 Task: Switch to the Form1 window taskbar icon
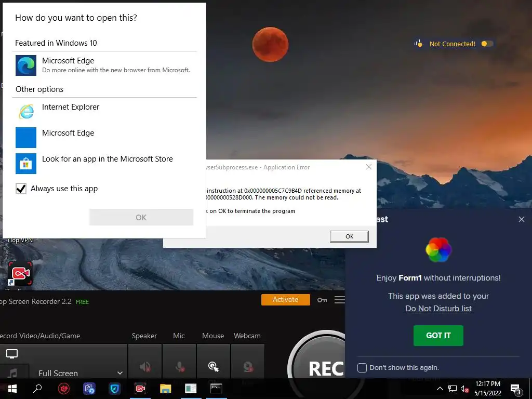click(191, 389)
